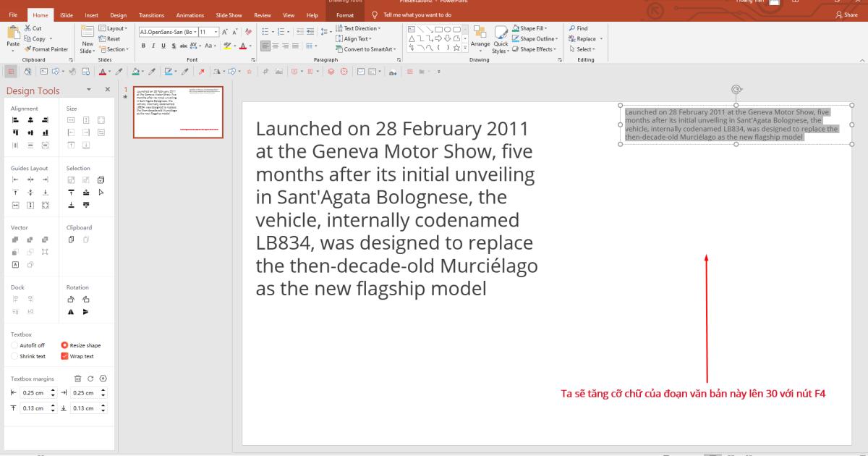Open the Slide Show tab
The height and width of the screenshot is (456, 868).
[x=228, y=14]
